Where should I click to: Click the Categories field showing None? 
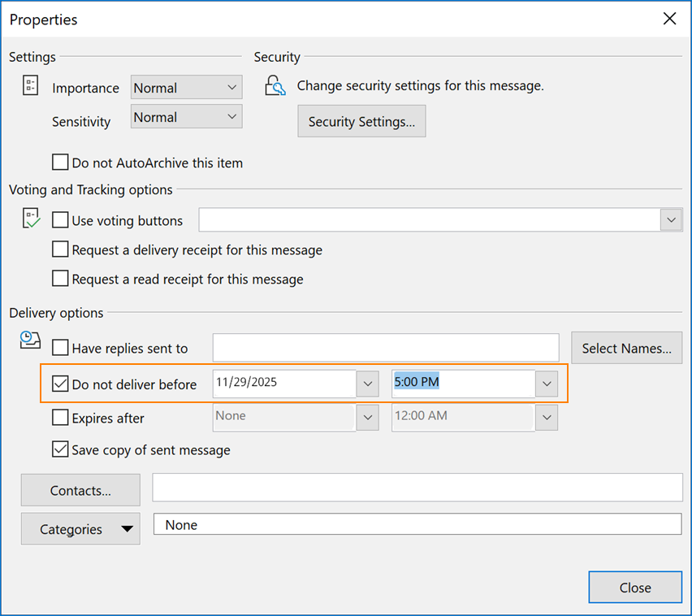(417, 524)
